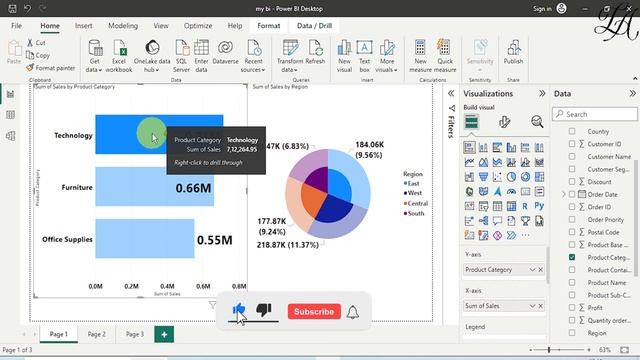Open the File menu

point(16,26)
